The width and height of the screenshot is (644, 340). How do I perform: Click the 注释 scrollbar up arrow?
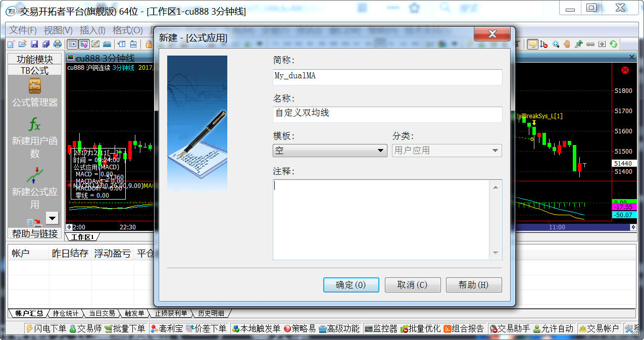click(496, 187)
